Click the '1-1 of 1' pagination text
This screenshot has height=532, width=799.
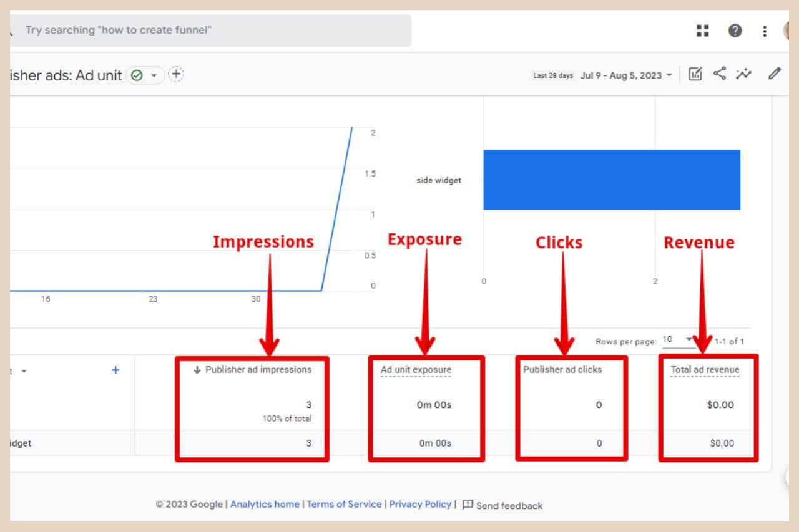[729, 341]
